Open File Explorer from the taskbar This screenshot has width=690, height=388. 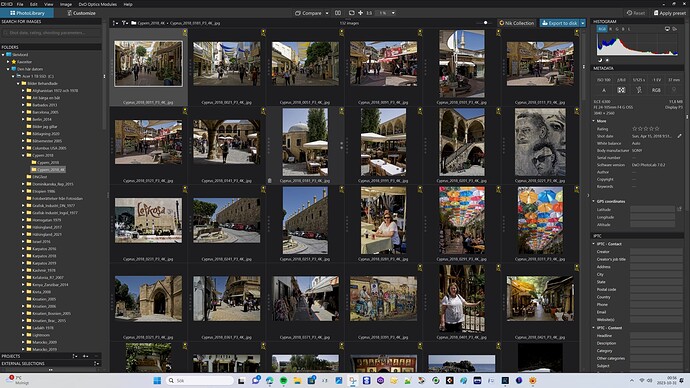297,381
